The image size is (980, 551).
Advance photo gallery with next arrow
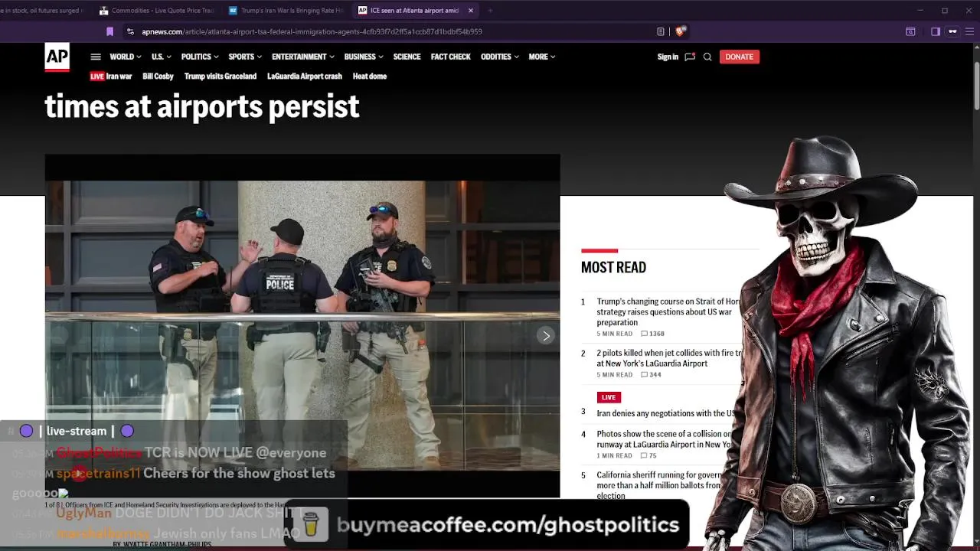[546, 335]
